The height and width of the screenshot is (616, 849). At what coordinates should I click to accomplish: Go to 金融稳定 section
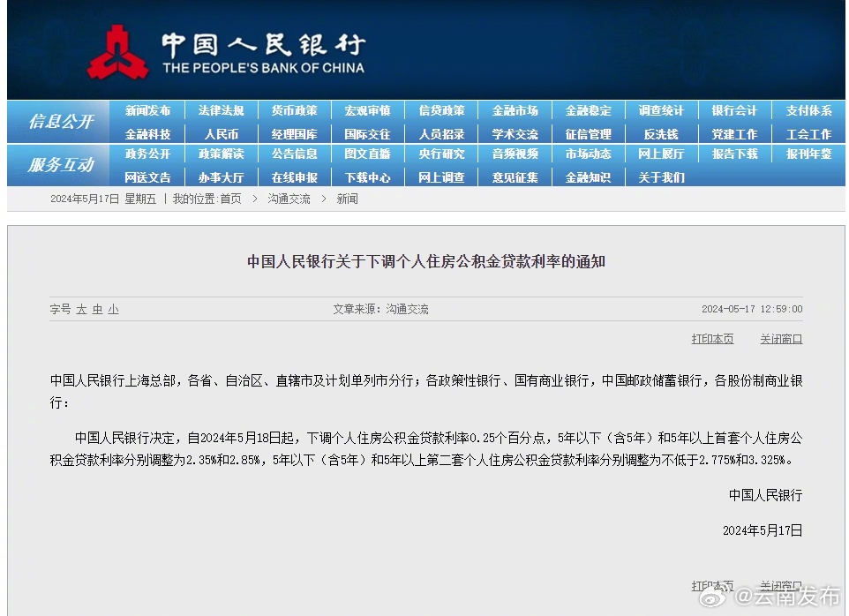coord(588,110)
